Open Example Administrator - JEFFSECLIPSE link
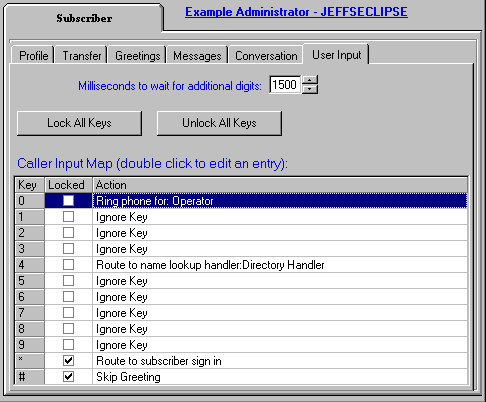The height and width of the screenshot is (402, 486). tap(296, 12)
